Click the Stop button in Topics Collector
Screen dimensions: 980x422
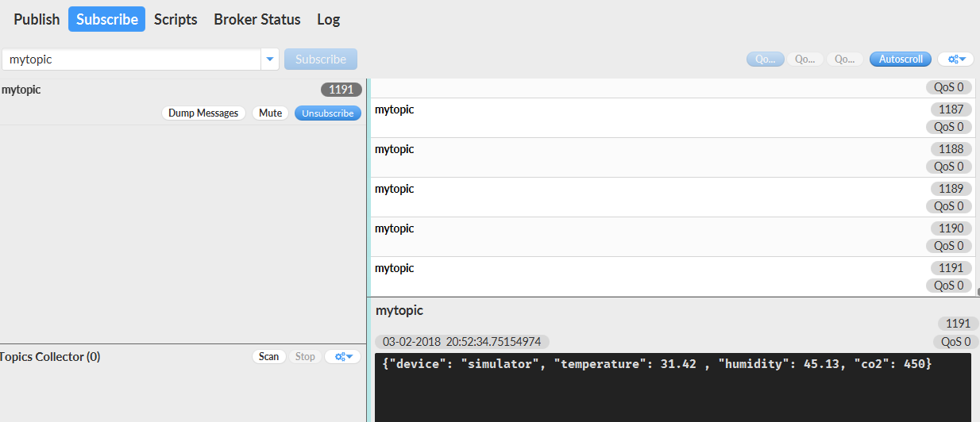coord(305,357)
